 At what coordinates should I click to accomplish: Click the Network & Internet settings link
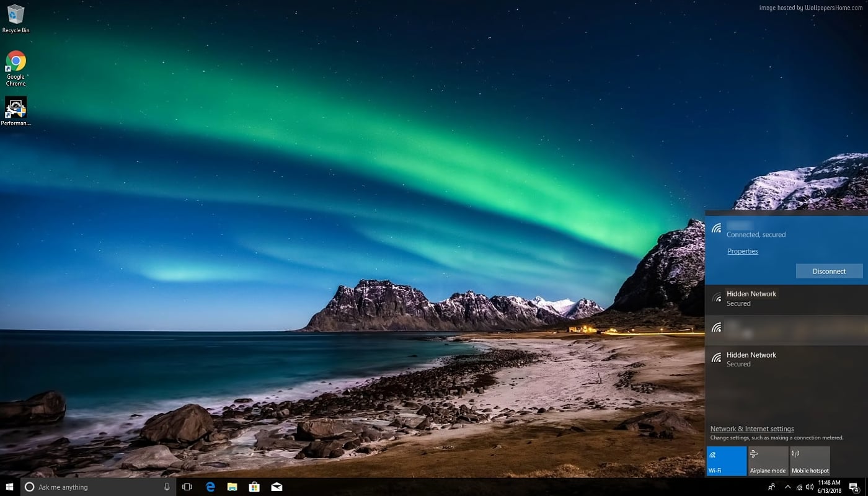(x=751, y=428)
